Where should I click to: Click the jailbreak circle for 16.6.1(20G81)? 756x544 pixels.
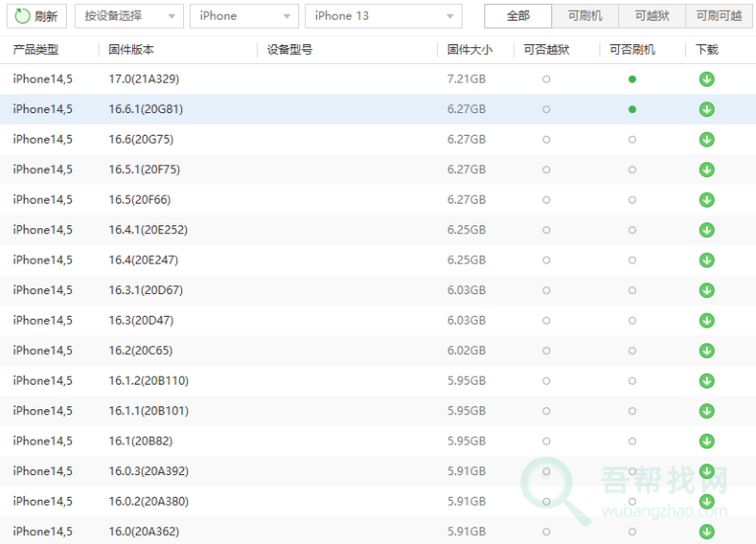click(546, 109)
